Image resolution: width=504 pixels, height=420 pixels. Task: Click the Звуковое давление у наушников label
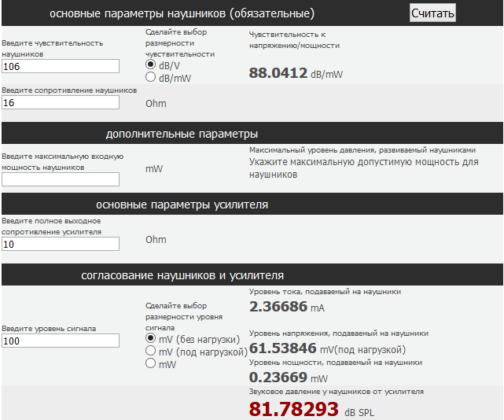click(337, 392)
